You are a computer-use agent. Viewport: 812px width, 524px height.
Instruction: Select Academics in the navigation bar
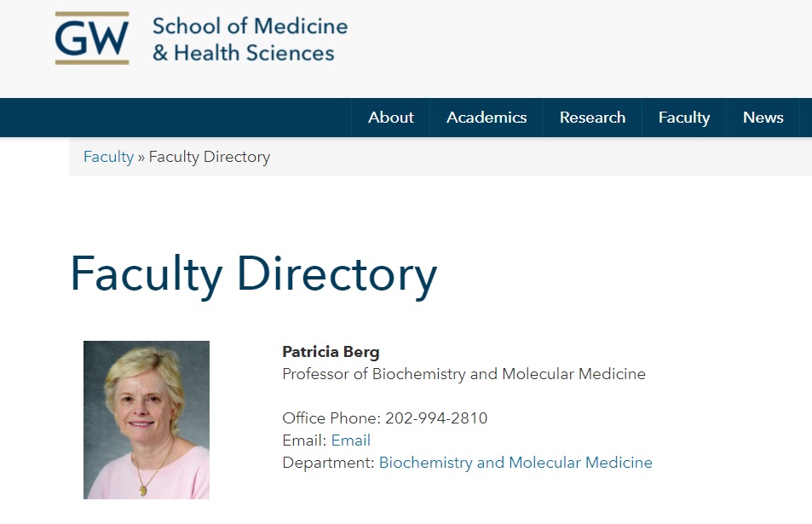tap(487, 118)
